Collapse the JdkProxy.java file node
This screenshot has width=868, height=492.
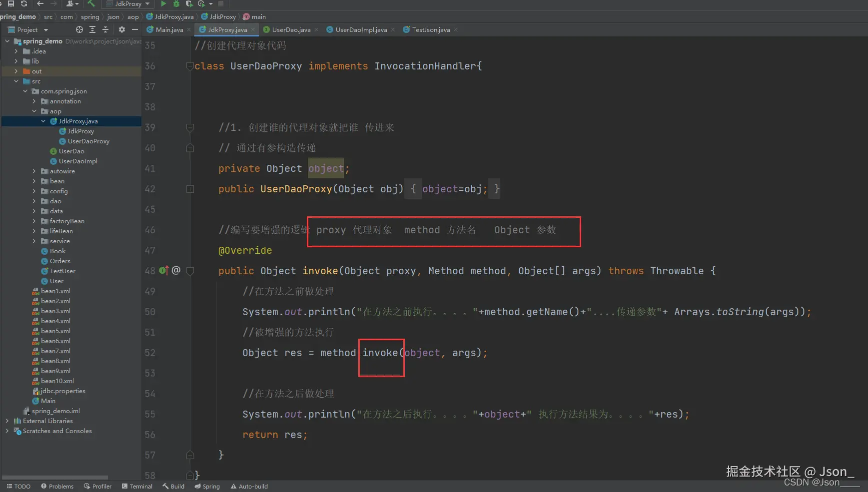click(x=43, y=121)
